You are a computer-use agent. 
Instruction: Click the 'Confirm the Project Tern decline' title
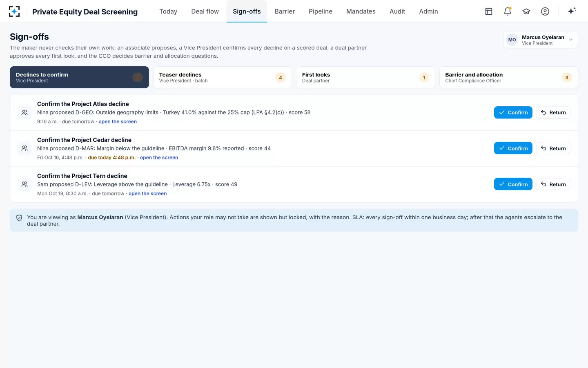tap(82, 176)
